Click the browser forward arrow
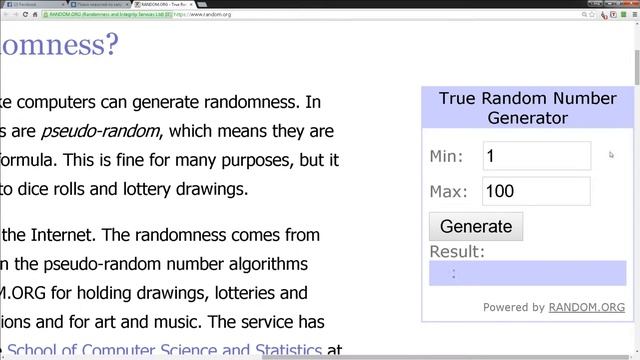Image resolution: width=640 pixels, height=360 pixels. (15, 14)
